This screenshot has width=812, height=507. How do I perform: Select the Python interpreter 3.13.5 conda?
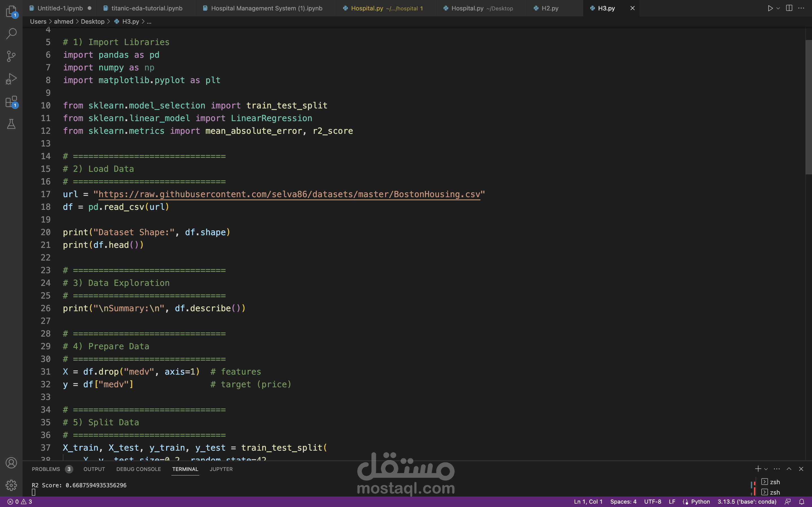[747, 502]
